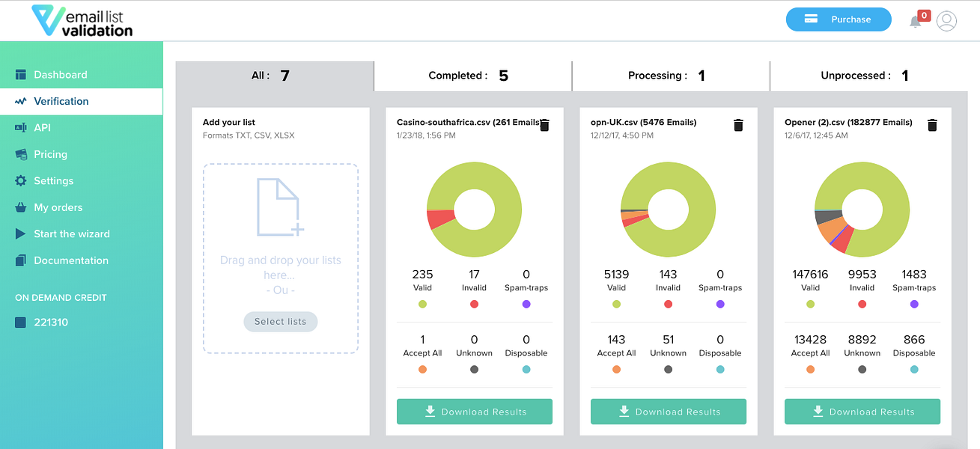
Task: Click the Select lists button
Action: (x=280, y=322)
